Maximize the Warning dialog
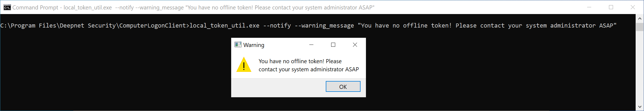This screenshot has height=111, width=644. (333, 45)
